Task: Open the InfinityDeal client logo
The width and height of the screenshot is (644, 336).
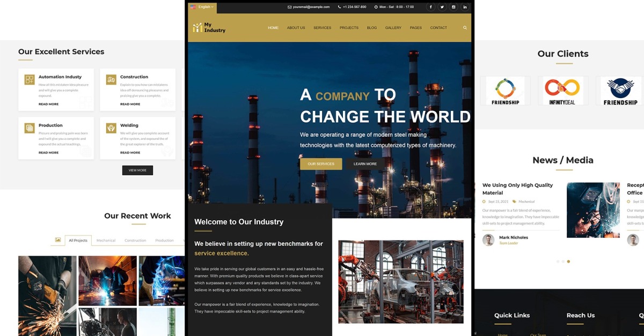Action: pyautogui.click(x=562, y=91)
